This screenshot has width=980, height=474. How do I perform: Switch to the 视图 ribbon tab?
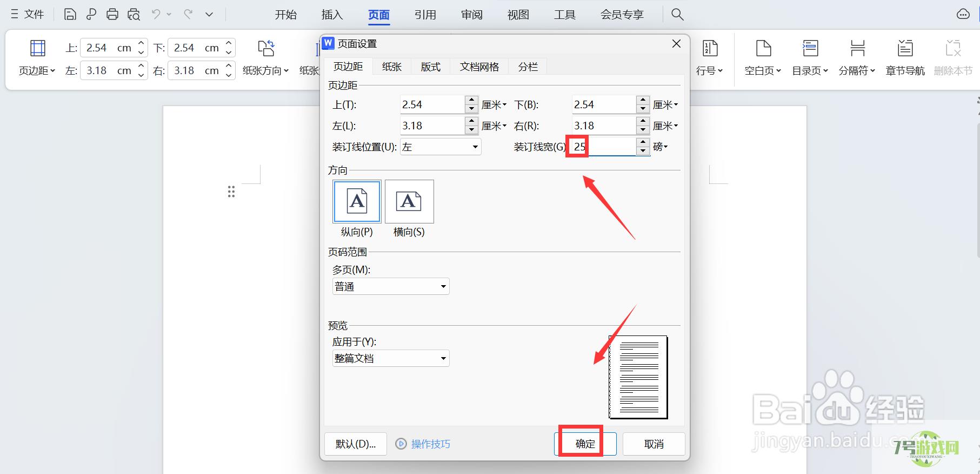point(518,15)
